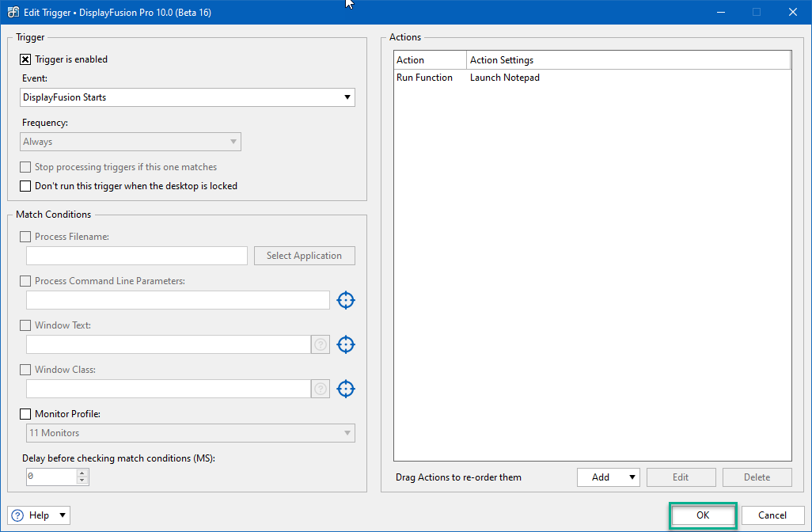The image size is (812, 532).
Task: Open the Monitor Profile dropdown showing 11 Monitors
Action: [191, 433]
